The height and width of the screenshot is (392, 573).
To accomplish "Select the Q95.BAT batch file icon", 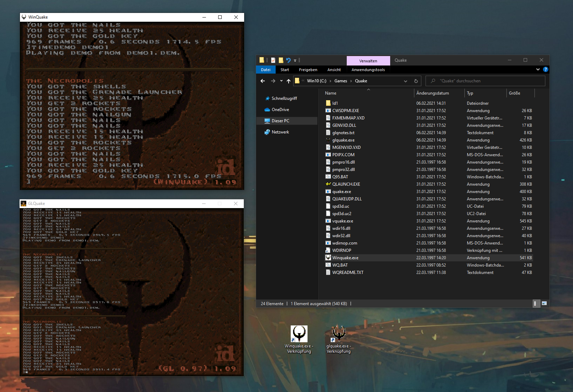I will tap(328, 177).
